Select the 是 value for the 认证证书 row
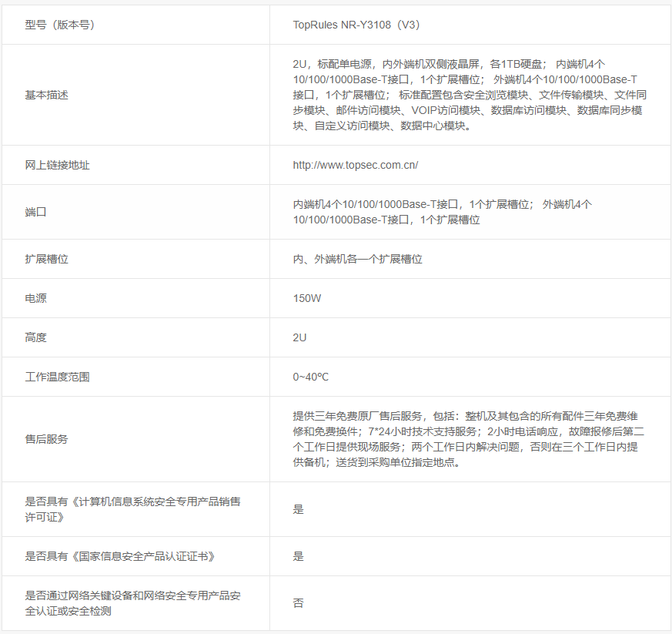Screen dimensions: 672x634 coord(299,556)
